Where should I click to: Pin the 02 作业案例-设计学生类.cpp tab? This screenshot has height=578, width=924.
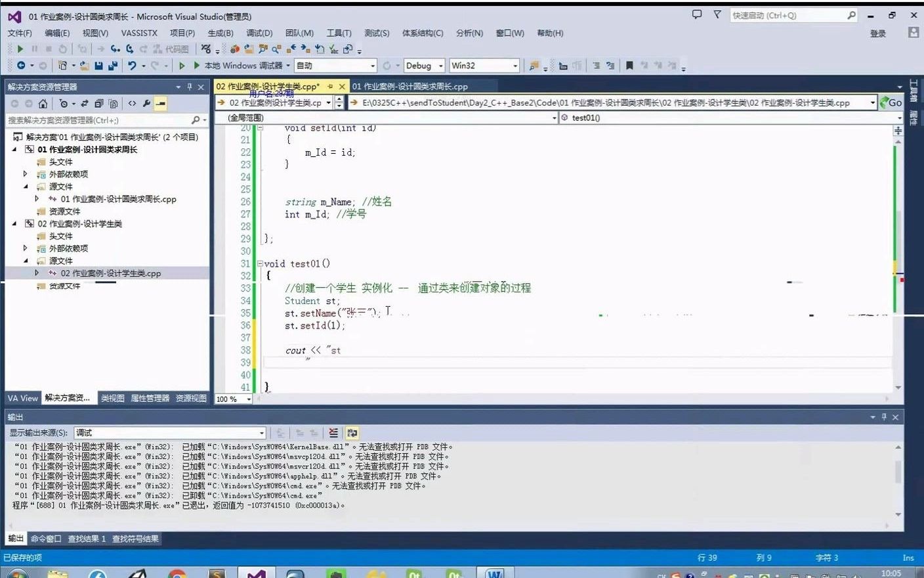tap(330, 86)
